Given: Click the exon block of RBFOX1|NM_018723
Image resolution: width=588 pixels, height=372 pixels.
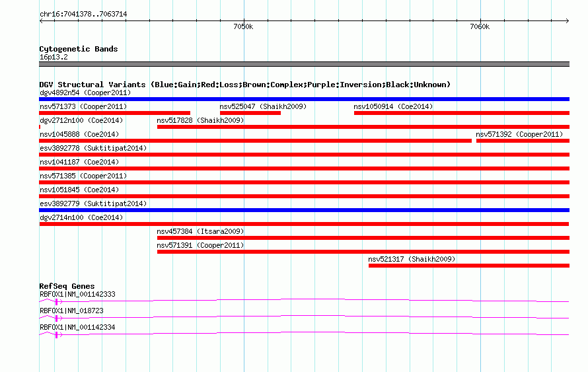Looking at the screenshot, I should pyautogui.click(x=56, y=318).
